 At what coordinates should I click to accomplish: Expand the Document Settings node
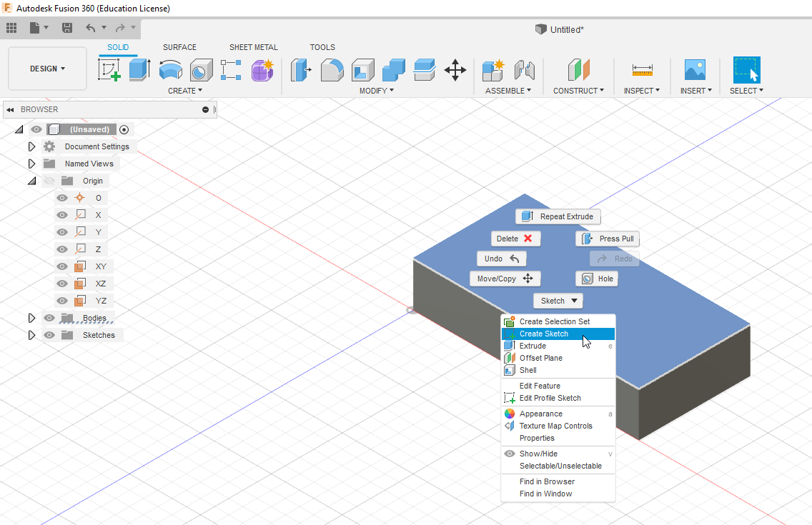click(x=31, y=146)
